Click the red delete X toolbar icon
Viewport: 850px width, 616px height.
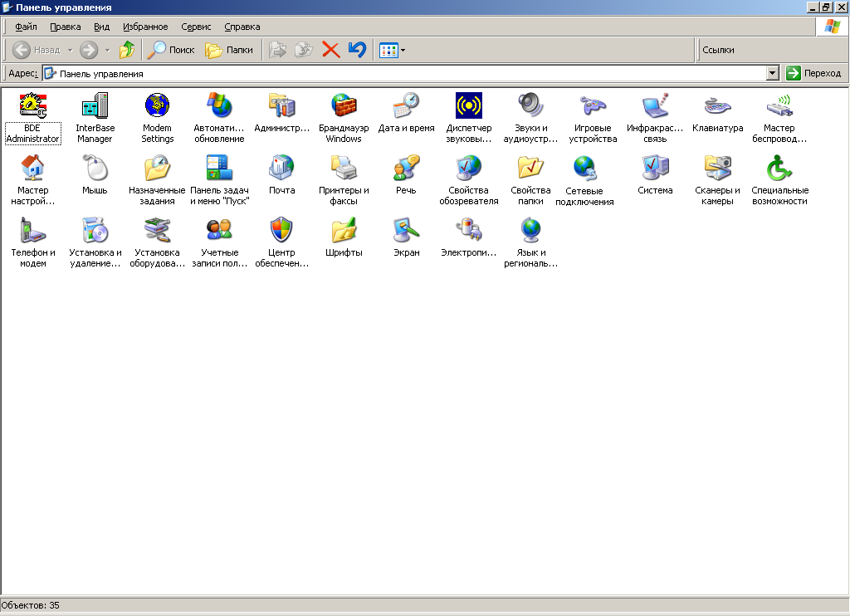click(x=330, y=50)
